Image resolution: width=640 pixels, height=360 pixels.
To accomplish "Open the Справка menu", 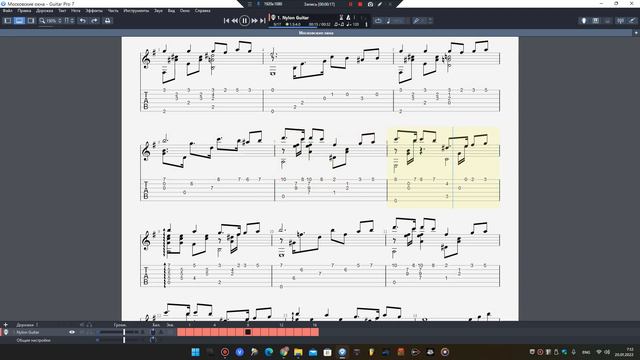I will tap(202, 11).
